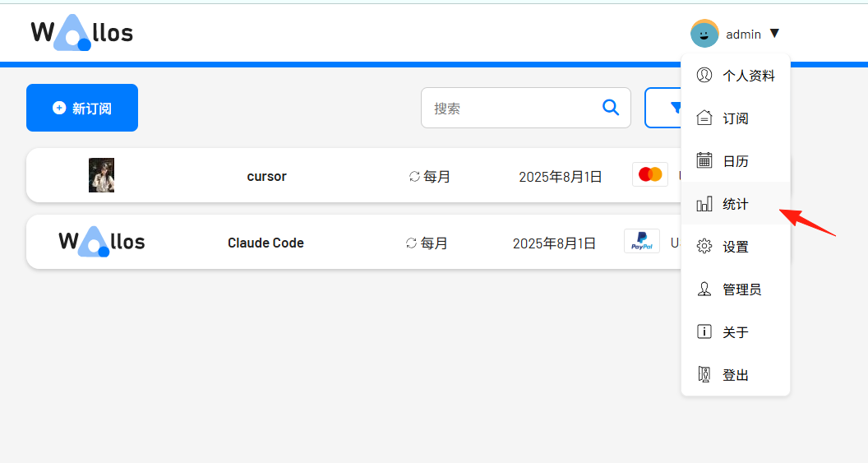Open the filter funnel button
868x463 pixels.
click(x=663, y=108)
